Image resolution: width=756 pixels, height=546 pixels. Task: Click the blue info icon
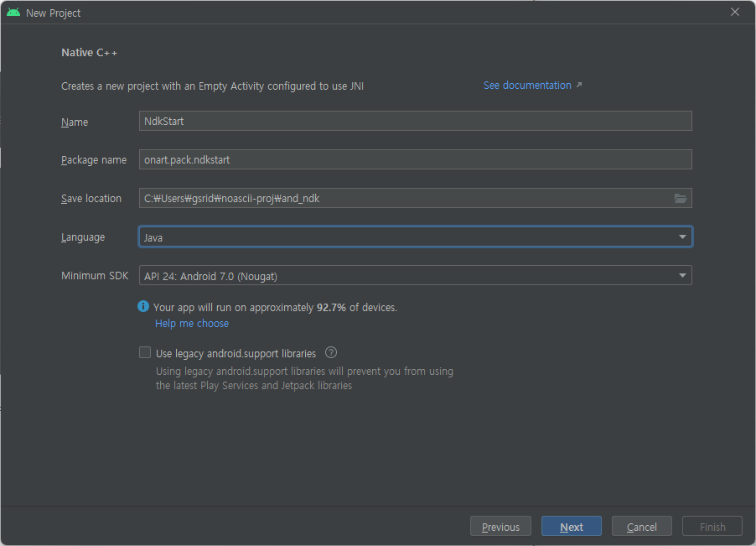pyautogui.click(x=143, y=306)
